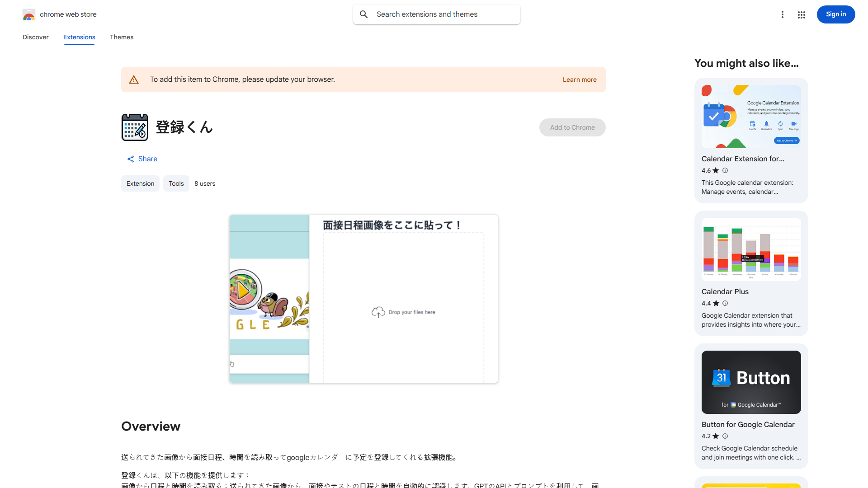Open the 登録くん screenshot preview
Image resolution: width=868 pixels, height=488 pixels.
pos(363,298)
